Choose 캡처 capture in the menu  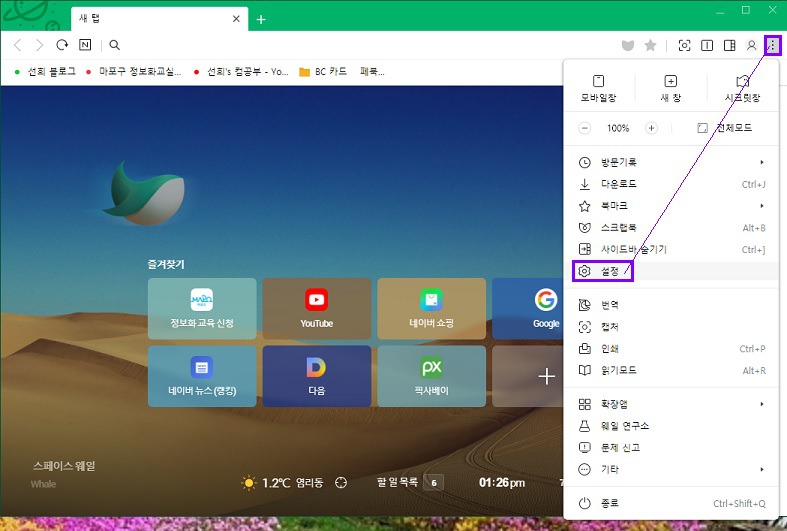tap(671, 327)
